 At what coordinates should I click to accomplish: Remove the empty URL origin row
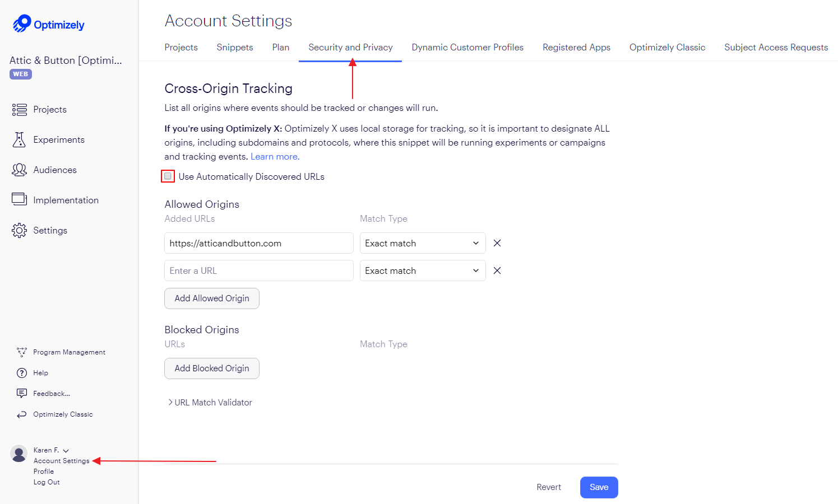pyautogui.click(x=497, y=270)
